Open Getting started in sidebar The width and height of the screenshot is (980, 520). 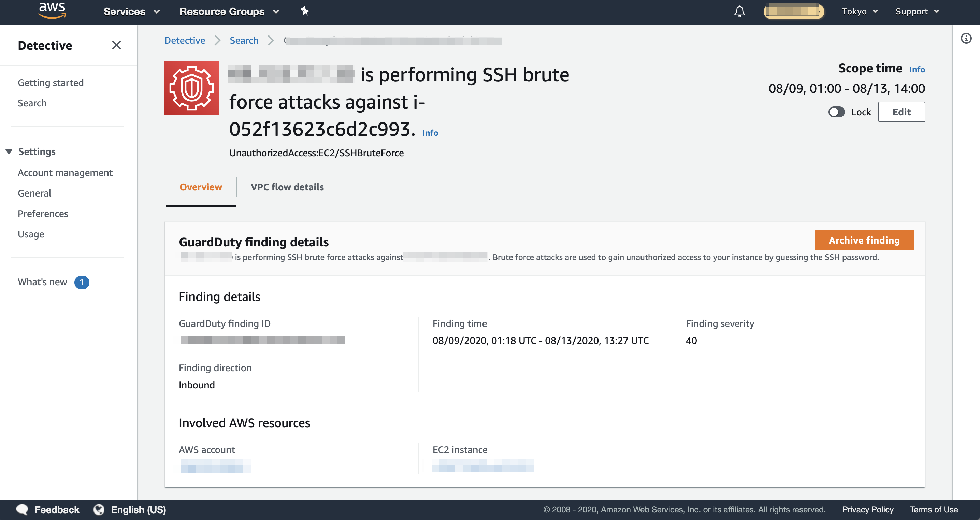[51, 83]
